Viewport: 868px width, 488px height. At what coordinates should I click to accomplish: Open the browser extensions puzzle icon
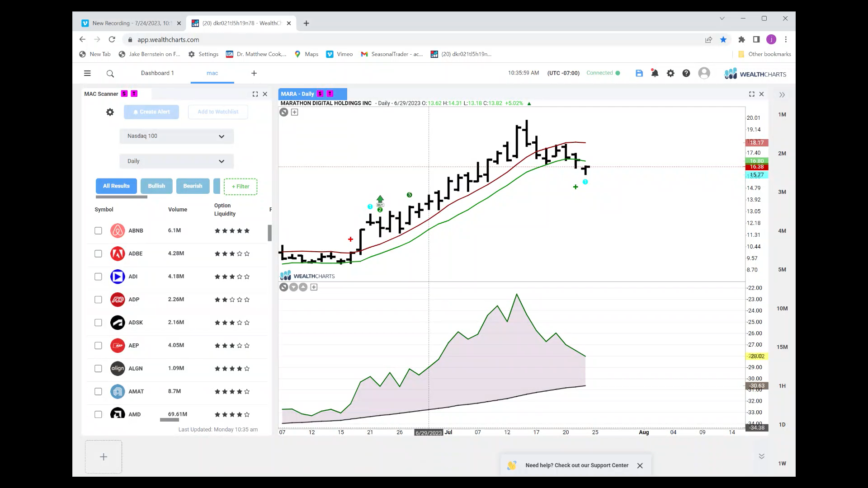pos(741,40)
